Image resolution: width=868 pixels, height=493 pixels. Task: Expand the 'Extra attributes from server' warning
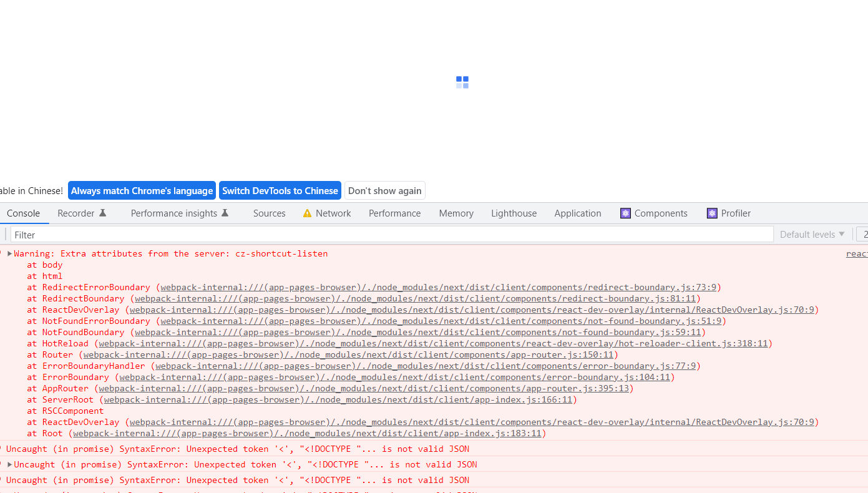[x=9, y=253]
